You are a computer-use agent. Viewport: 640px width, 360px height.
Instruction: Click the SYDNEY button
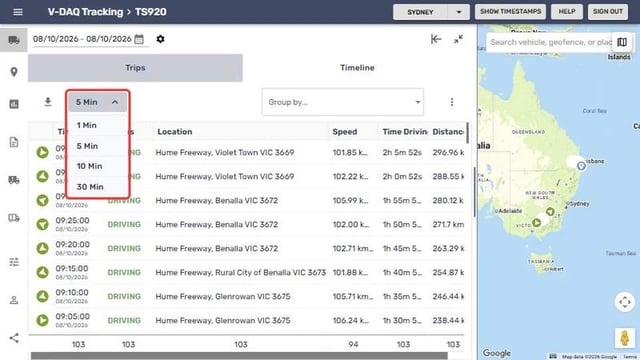[420, 12]
